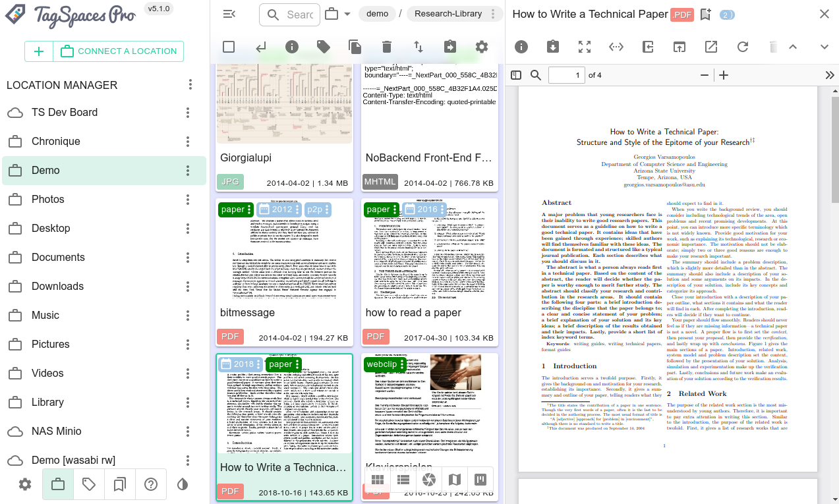
Task: Open Demo location options menu
Action: click(x=188, y=171)
